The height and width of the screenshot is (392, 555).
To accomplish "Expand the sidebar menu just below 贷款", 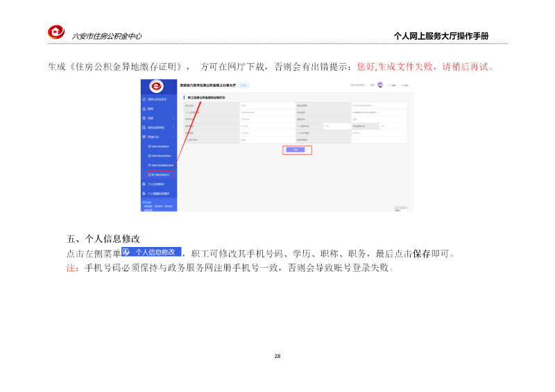I will (159, 128).
